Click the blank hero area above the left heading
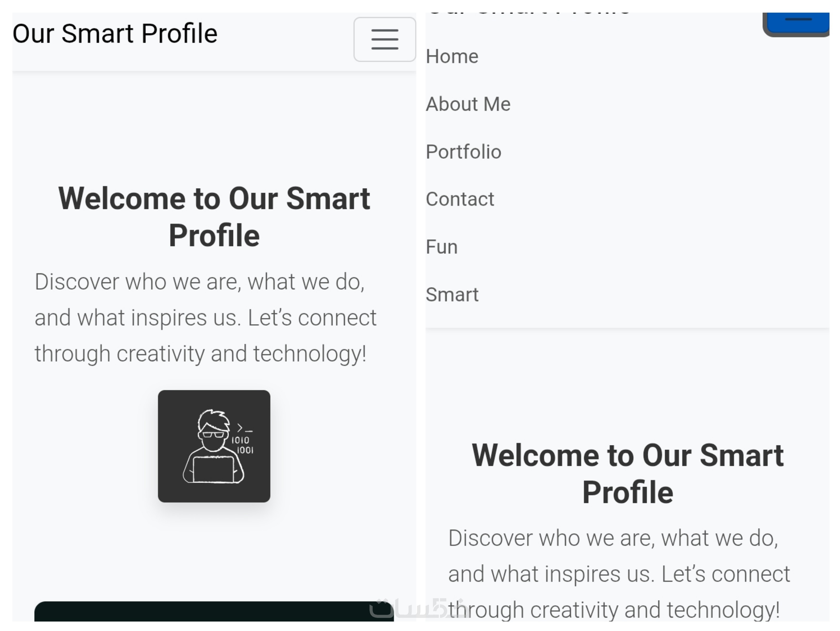Viewport: 840px width, 631px height. click(x=214, y=125)
